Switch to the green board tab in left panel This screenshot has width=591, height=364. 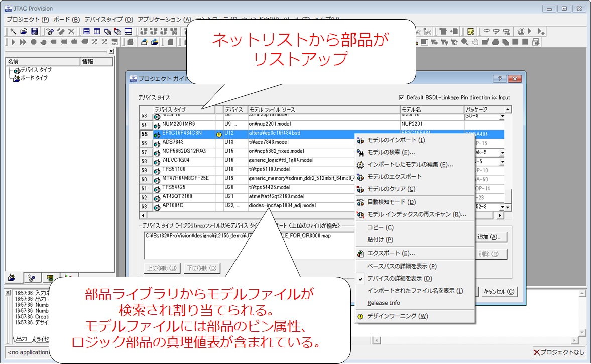[x=50, y=278]
